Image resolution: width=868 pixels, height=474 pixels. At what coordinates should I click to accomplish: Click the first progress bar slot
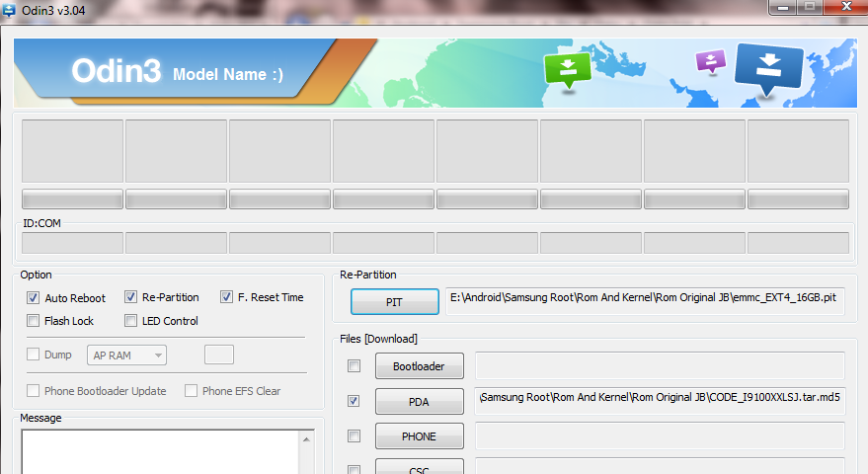point(72,198)
